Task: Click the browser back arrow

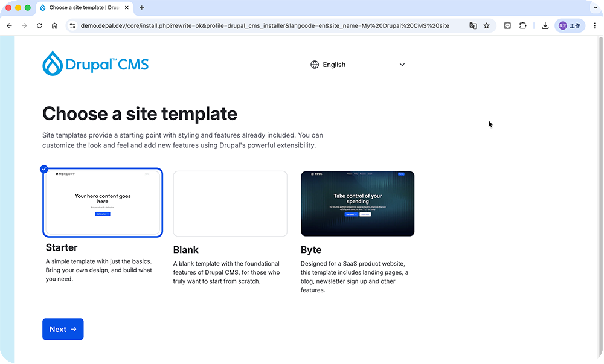Action: 9,26
